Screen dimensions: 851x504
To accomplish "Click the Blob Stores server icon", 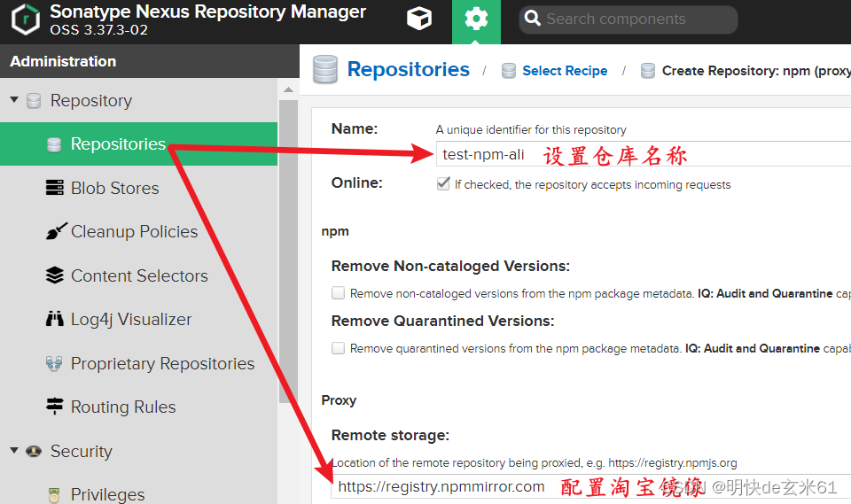I will (x=54, y=188).
